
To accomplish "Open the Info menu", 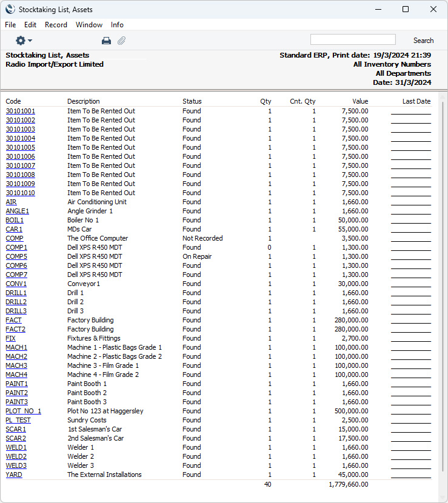I will tap(117, 25).
